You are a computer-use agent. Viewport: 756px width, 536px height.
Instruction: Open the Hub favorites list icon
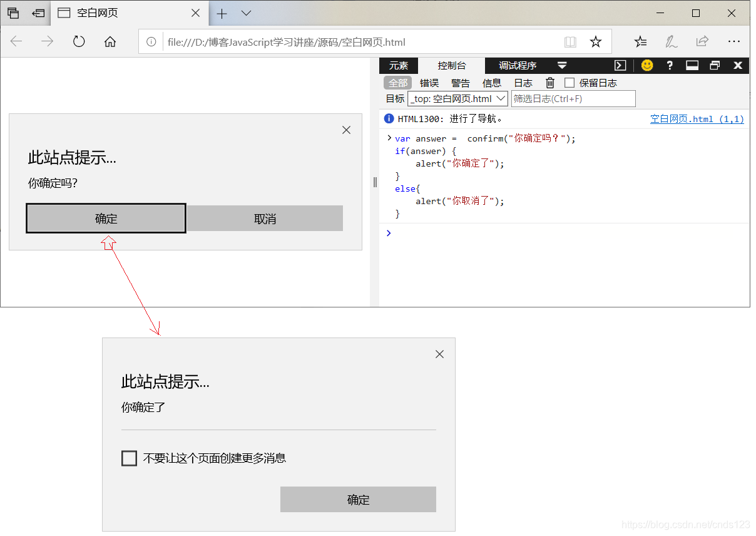click(x=640, y=41)
